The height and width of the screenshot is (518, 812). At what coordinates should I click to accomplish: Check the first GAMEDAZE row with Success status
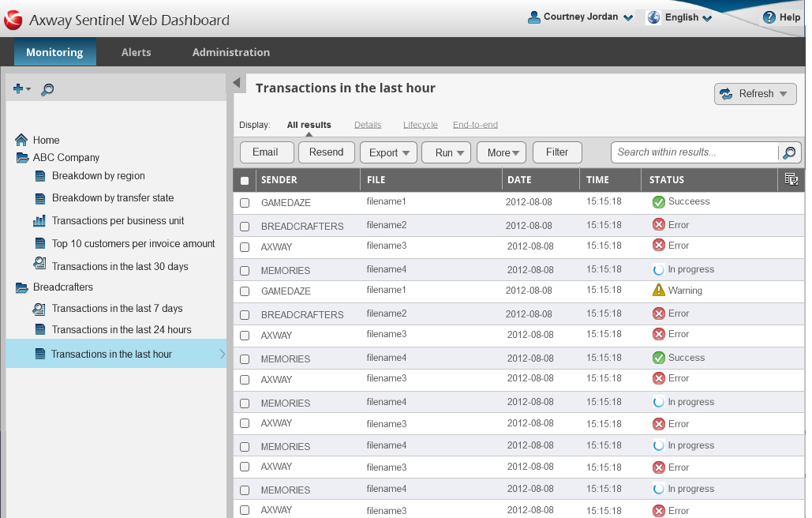pyautogui.click(x=245, y=203)
